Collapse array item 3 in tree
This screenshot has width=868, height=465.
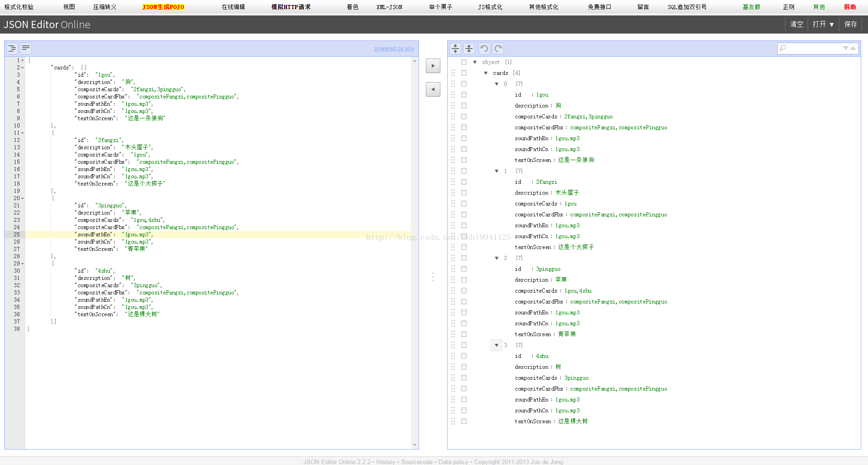click(497, 345)
